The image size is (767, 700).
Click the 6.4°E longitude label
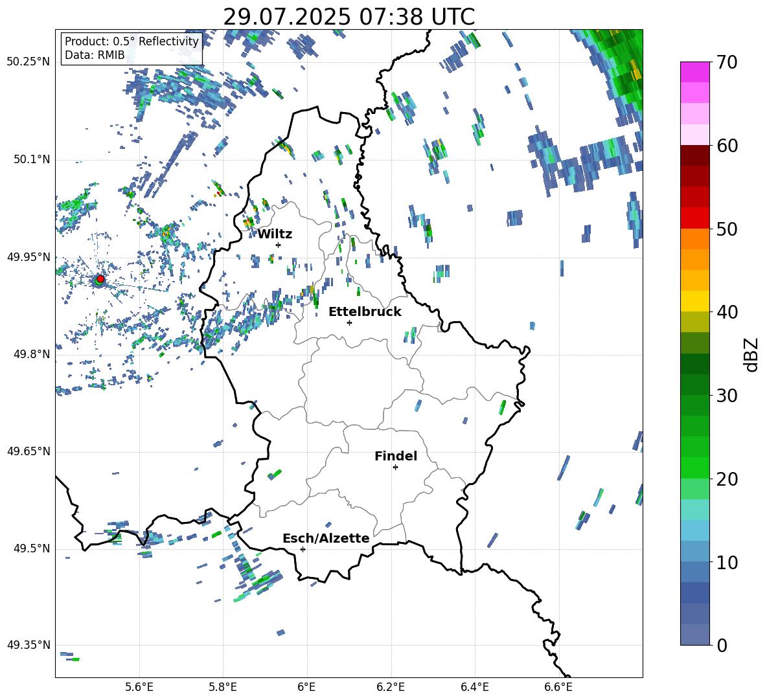474,687
